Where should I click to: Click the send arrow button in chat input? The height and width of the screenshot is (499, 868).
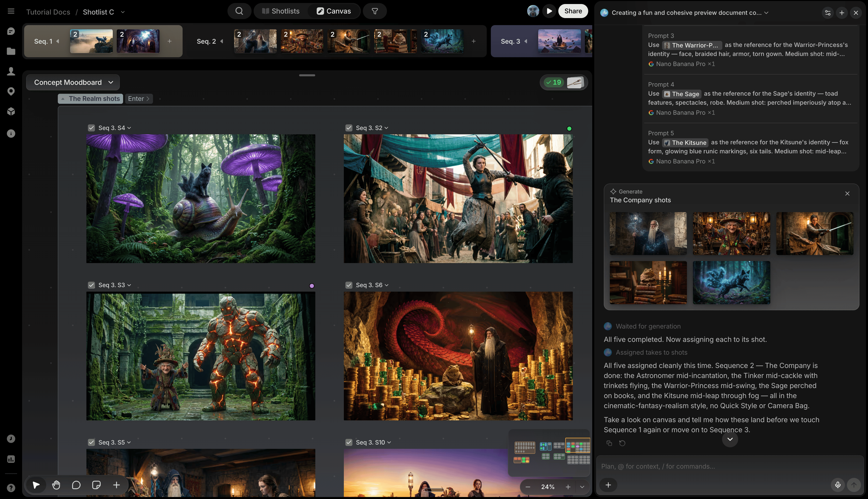pyautogui.click(x=854, y=485)
